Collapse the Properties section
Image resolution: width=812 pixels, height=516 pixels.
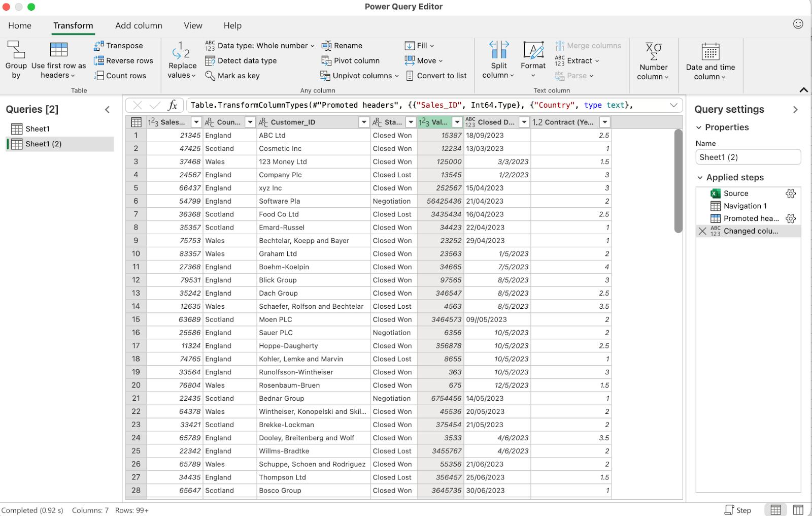click(x=699, y=127)
